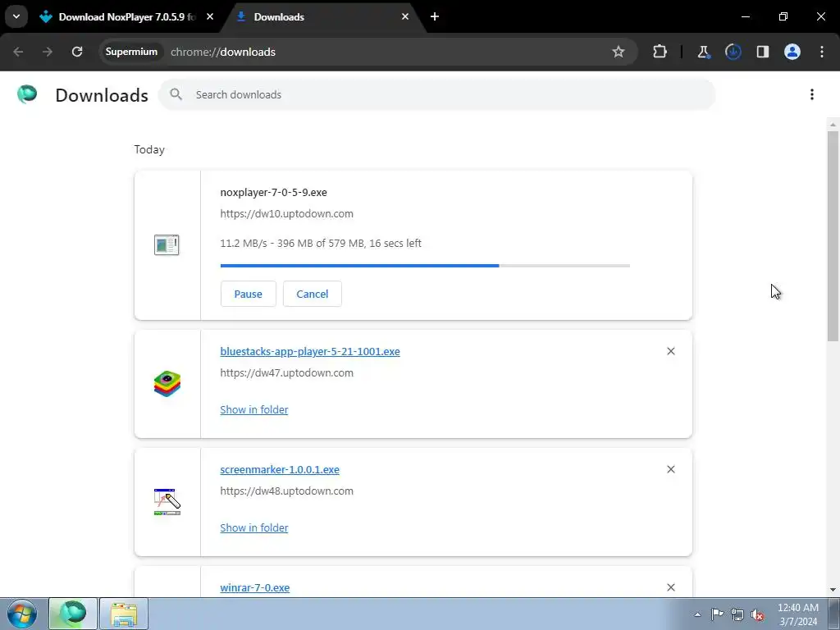Click the https://dw10.uptodown.com source text

[286, 214]
